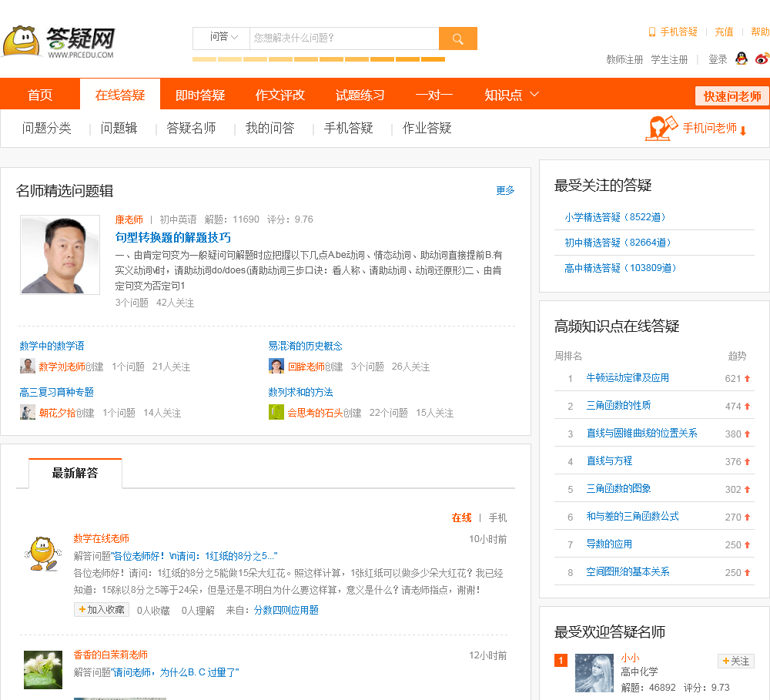The image size is (770, 700).
Task: Open 高中精选答疑 (103809道)
Action: point(620,268)
